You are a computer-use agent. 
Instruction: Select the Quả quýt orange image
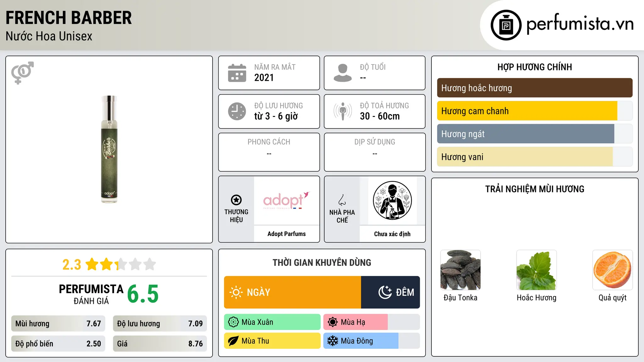tap(613, 270)
